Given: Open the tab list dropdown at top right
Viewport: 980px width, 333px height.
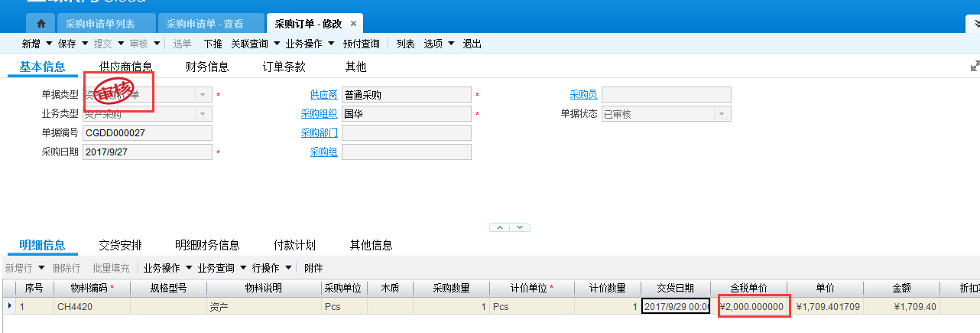Looking at the screenshot, I should [973, 24].
